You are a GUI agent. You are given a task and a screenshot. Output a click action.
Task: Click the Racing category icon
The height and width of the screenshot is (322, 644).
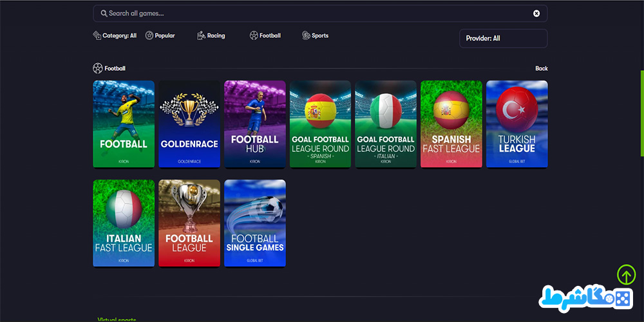201,35
